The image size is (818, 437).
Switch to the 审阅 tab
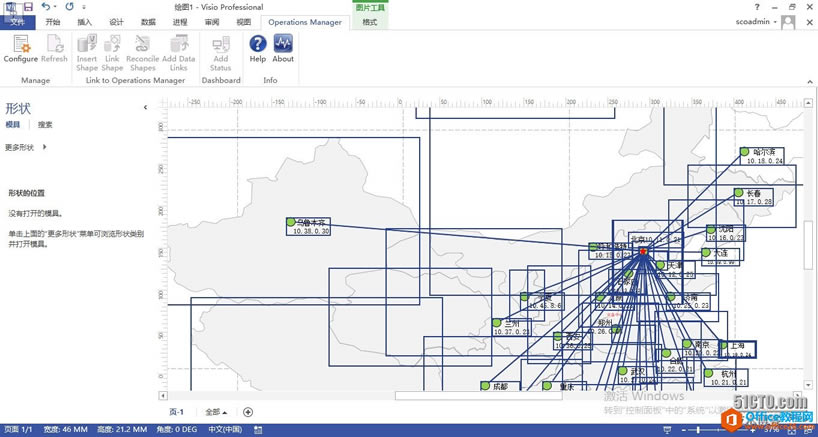[x=212, y=22]
